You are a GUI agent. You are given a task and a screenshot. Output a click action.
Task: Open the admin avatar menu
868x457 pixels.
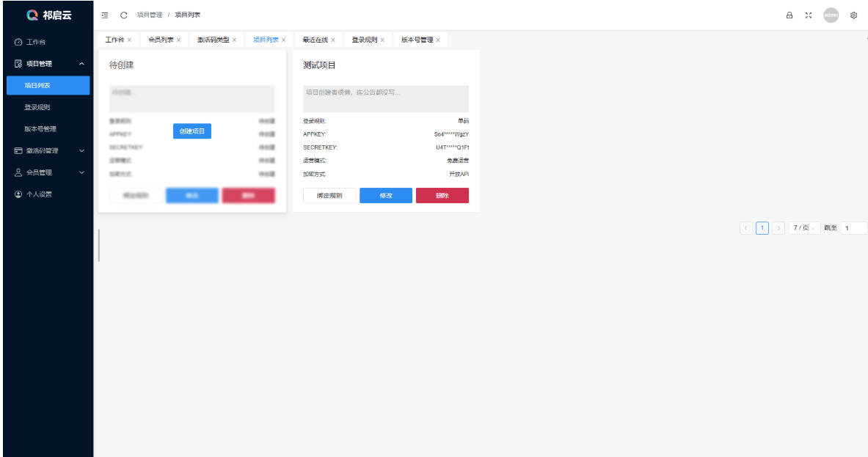click(x=831, y=15)
